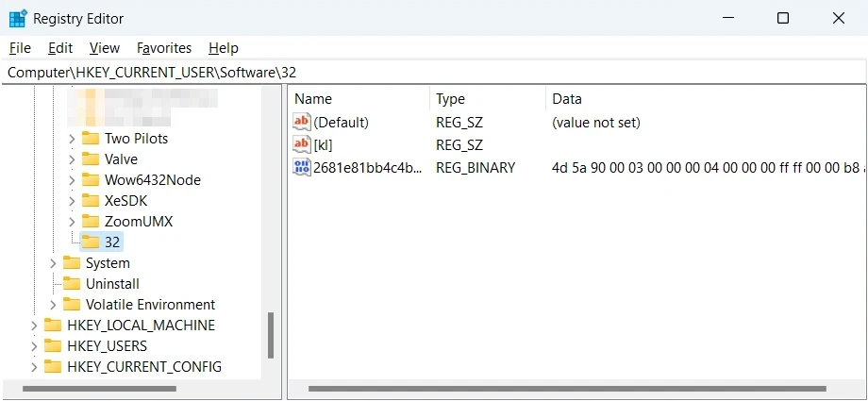
Task: Select the HKEY_LOCAL_MACHINE label
Action: 142,326
